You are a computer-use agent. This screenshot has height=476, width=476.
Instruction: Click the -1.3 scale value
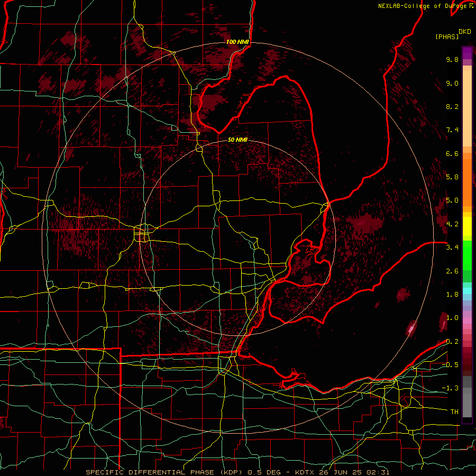click(450, 388)
